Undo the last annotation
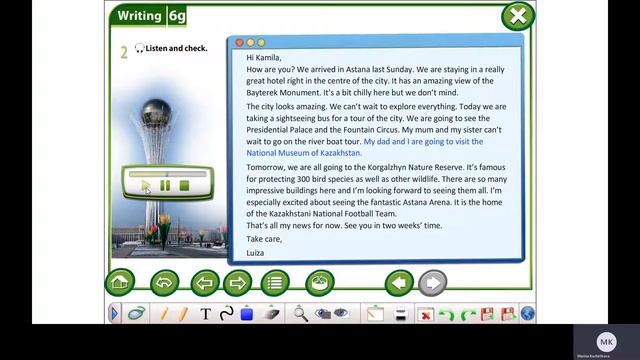The height and width of the screenshot is (360, 640). pos(447,315)
